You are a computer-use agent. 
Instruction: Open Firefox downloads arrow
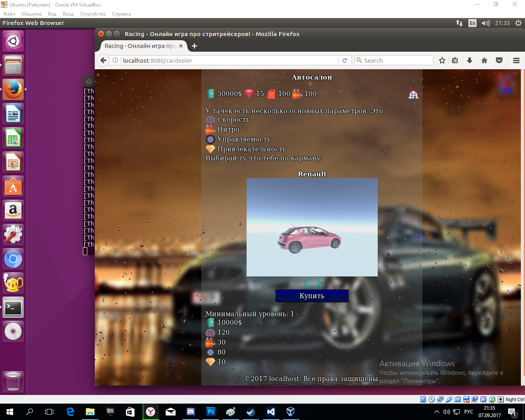tap(470, 60)
